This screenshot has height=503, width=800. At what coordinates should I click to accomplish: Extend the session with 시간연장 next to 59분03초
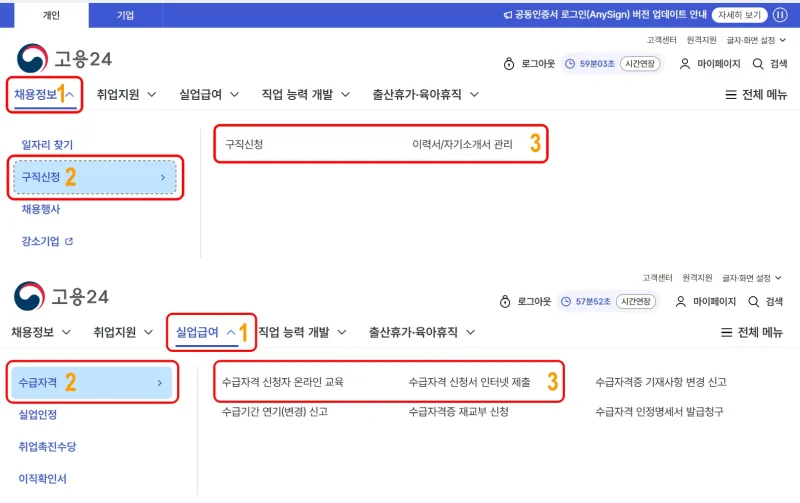pyautogui.click(x=640, y=64)
